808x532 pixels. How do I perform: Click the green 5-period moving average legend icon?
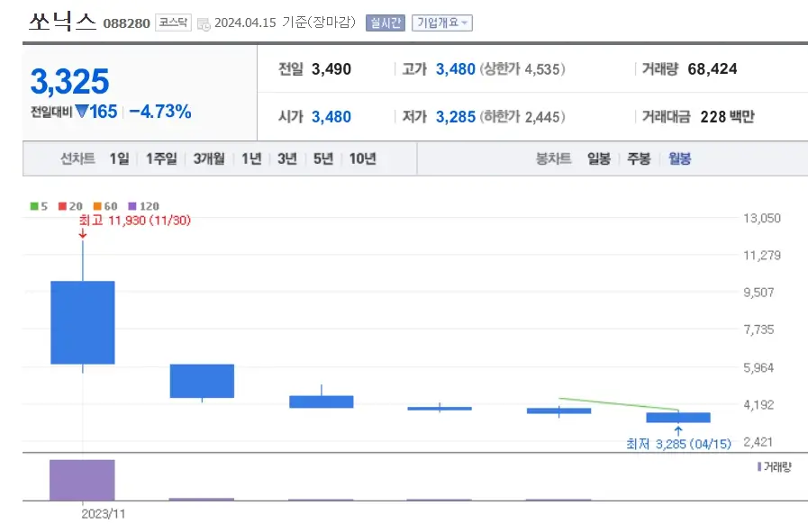(32, 206)
